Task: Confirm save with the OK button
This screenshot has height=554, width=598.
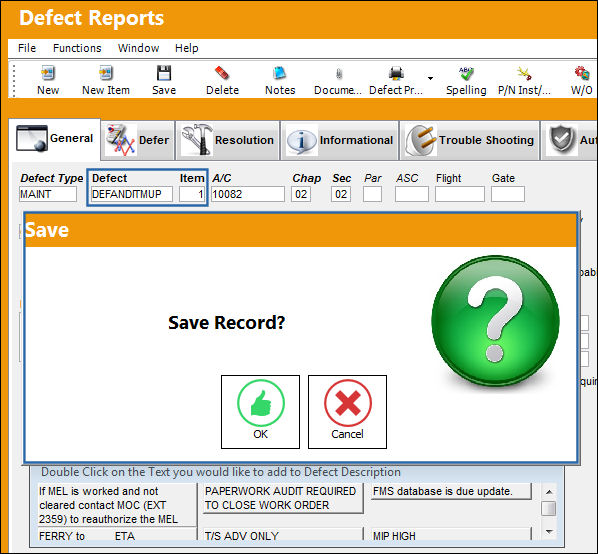Action: click(x=260, y=412)
